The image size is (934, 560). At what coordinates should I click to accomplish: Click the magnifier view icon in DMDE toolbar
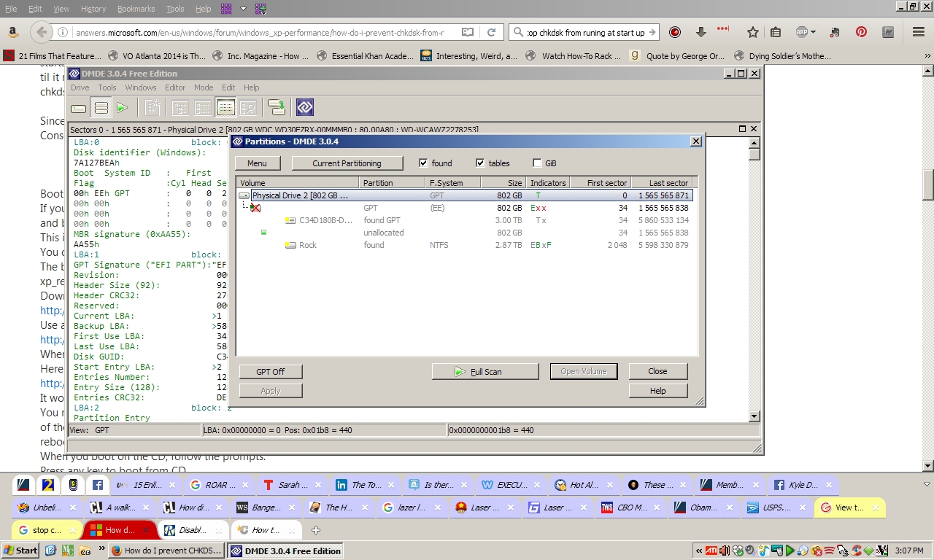coord(248,108)
